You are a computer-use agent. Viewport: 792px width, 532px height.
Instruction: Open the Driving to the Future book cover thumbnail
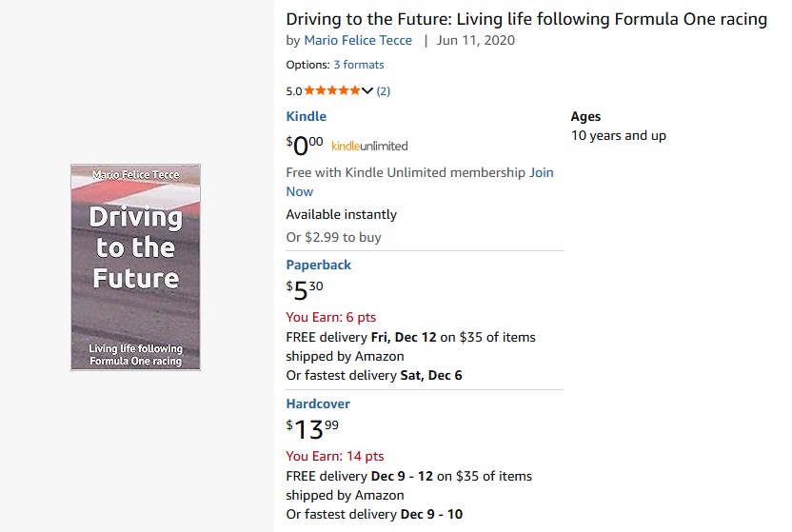click(x=135, y=267)
